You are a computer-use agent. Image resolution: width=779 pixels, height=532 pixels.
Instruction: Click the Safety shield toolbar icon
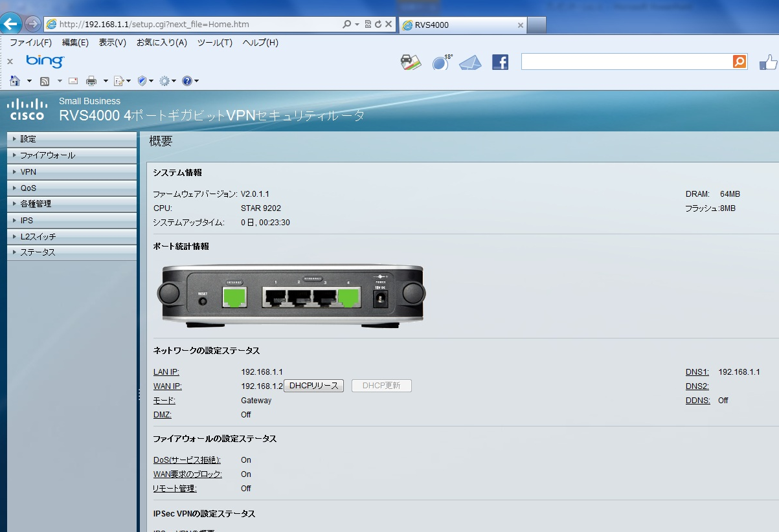click(x=142, y=81)
